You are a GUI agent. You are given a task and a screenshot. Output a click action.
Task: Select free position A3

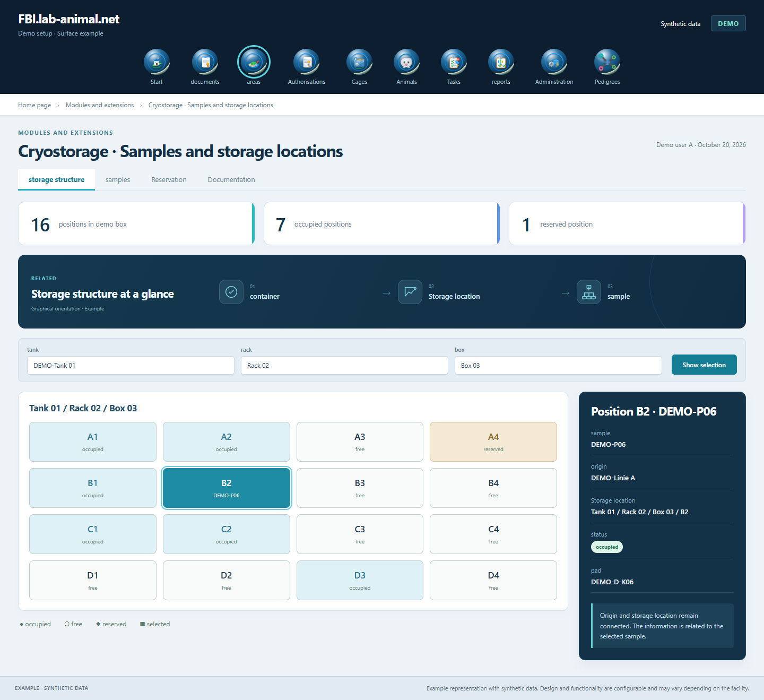(360, 442)
